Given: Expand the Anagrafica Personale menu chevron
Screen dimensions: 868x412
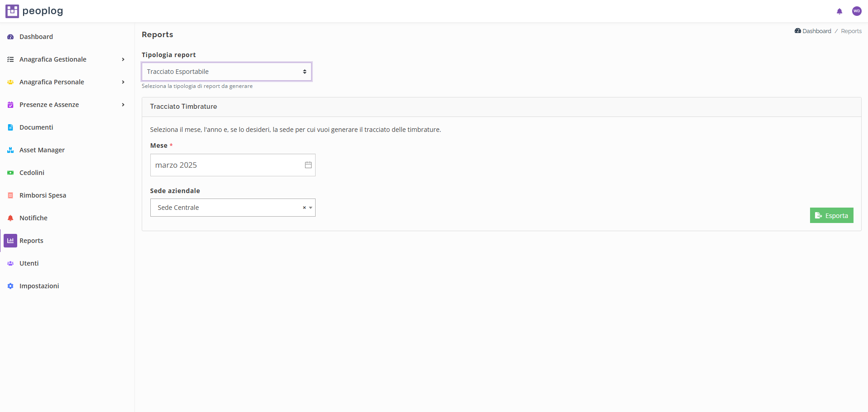Looking at the screenshot, I should tap(123, 82).
